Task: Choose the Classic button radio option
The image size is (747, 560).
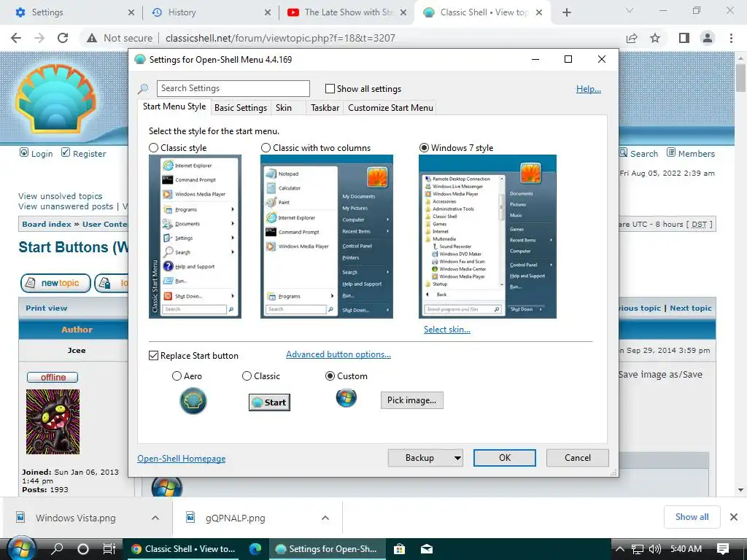Action: click(x=247, y=376)
